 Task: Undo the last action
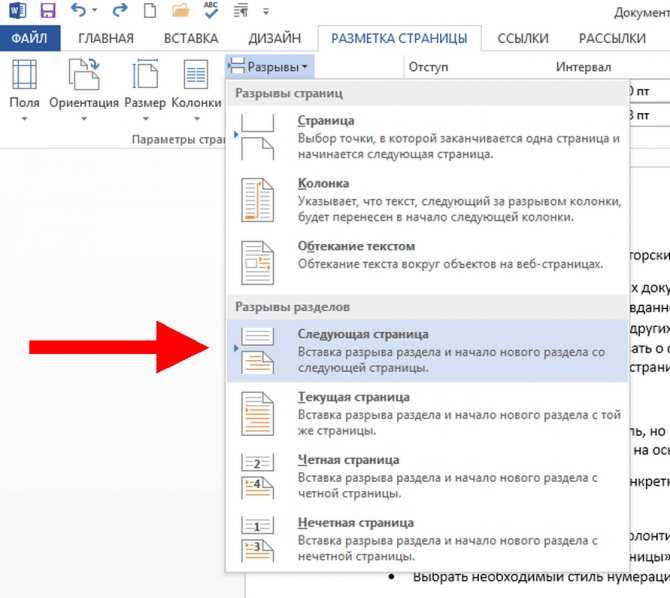(x=79, y=10)
